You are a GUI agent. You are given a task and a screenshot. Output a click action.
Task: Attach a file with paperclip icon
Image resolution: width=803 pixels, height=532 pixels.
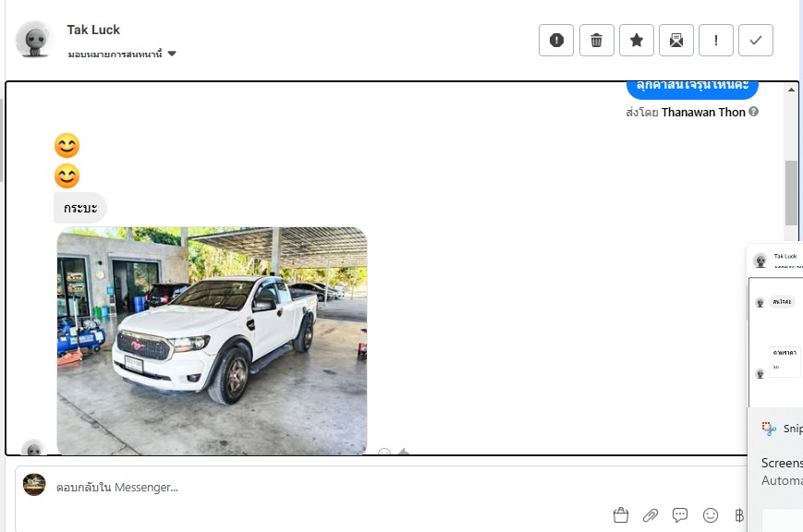coord(651,515)
